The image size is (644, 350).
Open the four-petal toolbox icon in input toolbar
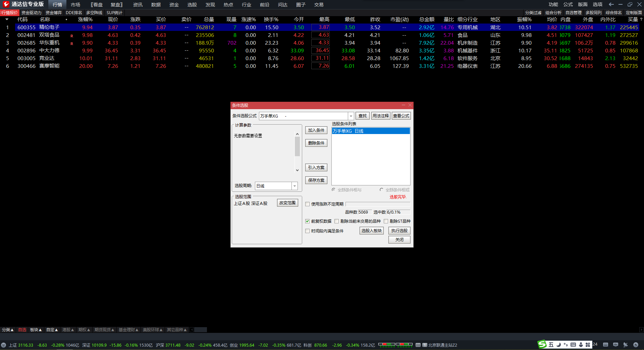coord(588,345)
